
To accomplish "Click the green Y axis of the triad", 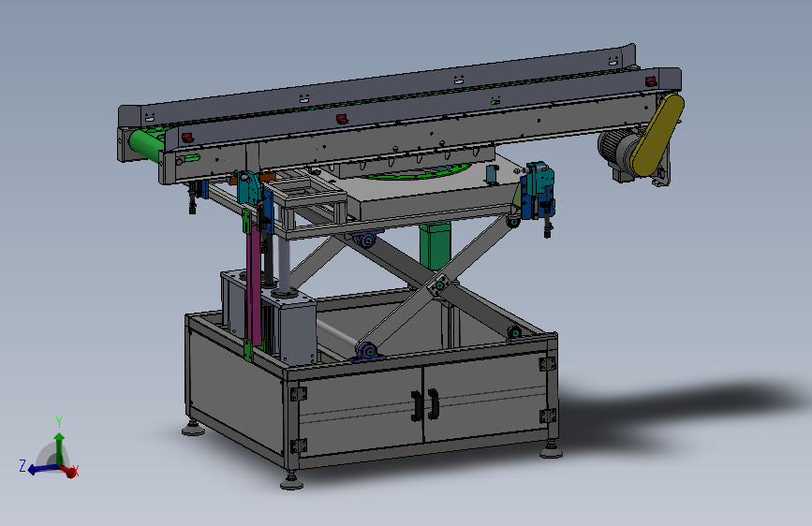I will 59,447.
